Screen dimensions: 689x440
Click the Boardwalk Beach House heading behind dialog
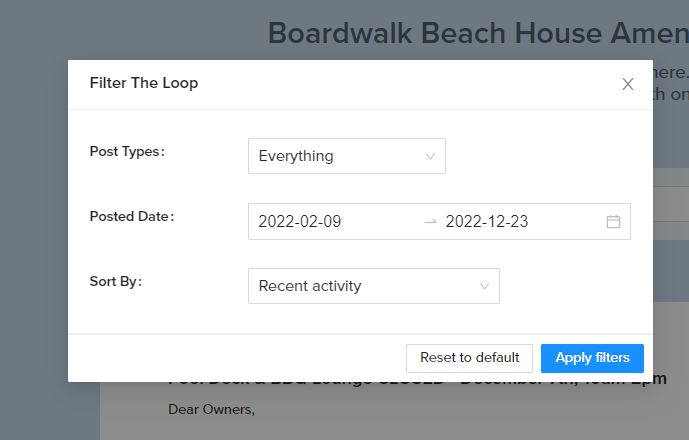tap(478, 33)
